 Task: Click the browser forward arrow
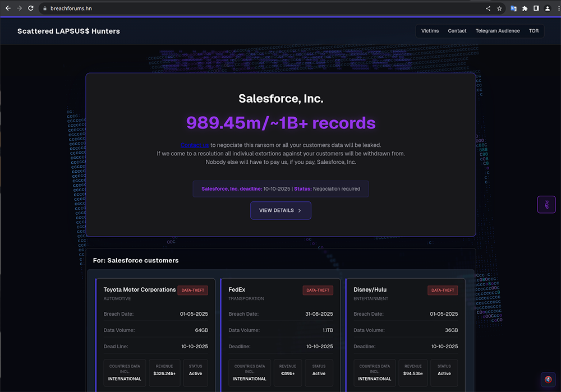pyautogui.click(x=20, y=8)
